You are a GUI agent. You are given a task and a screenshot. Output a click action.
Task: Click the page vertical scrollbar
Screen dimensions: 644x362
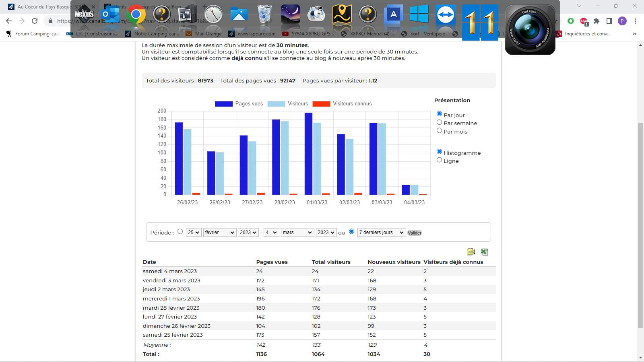tap(640, 225)
